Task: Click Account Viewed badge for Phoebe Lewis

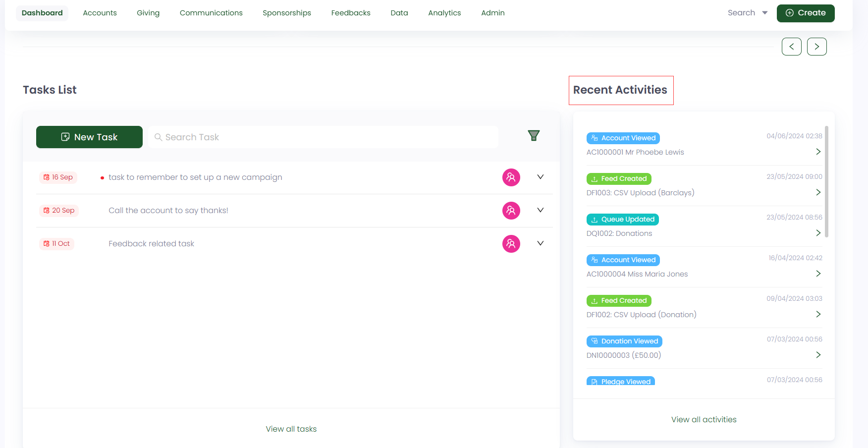Action: [623, 138]
